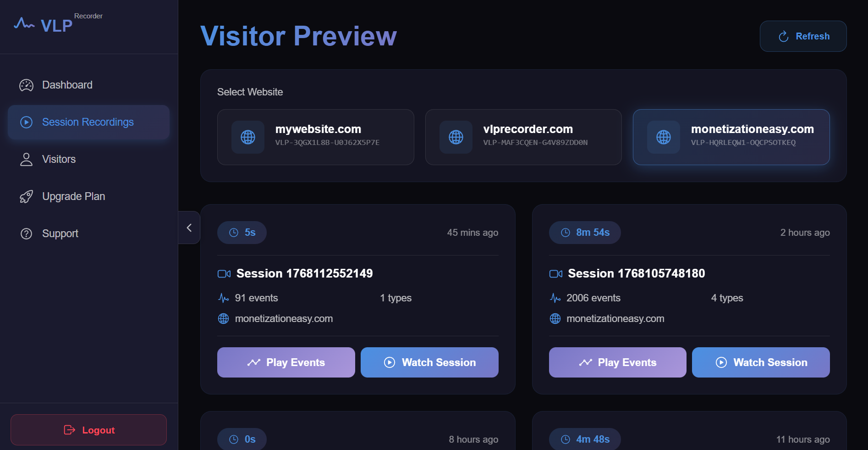Click clock icon in 4m 48s badge
Screen dimensions: 868x450
pos(566,439)
